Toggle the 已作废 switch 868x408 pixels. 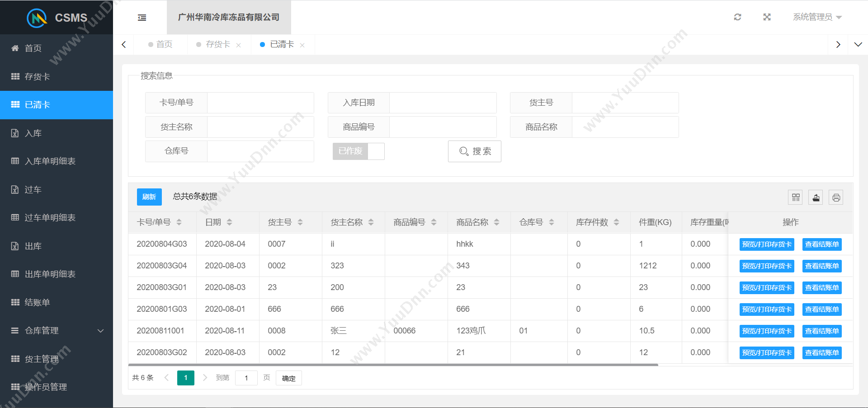pyautogui.click(x=359, y=151)
